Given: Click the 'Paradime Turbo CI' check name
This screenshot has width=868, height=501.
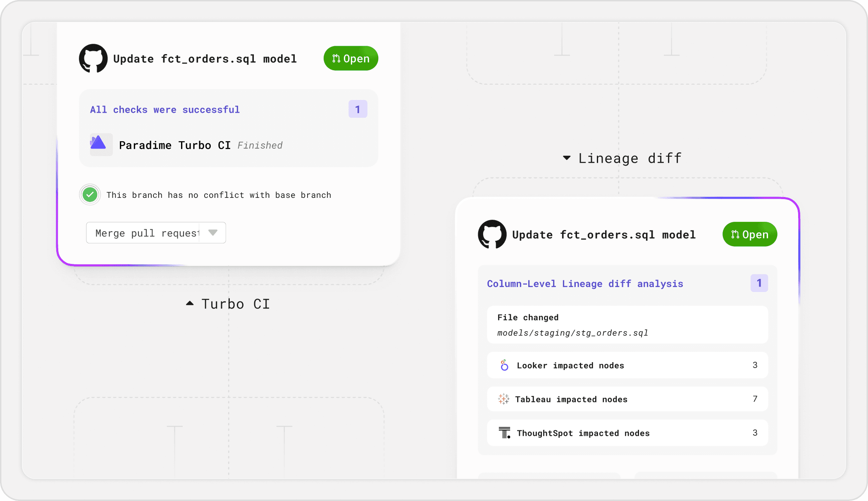Looking at the screenshot, I should click(x=175, y=145).
